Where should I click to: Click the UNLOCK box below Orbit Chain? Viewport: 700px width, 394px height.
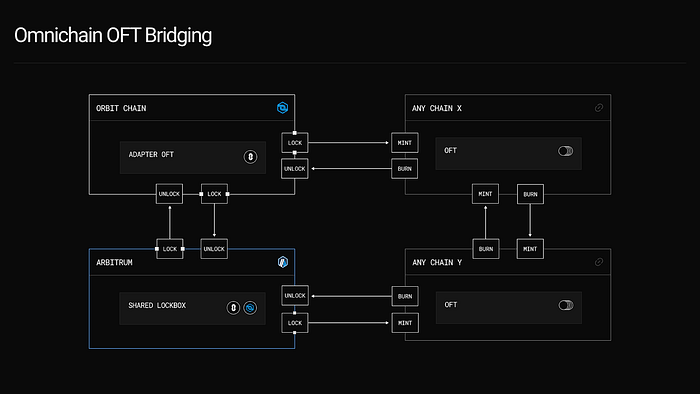coord(169,194)
